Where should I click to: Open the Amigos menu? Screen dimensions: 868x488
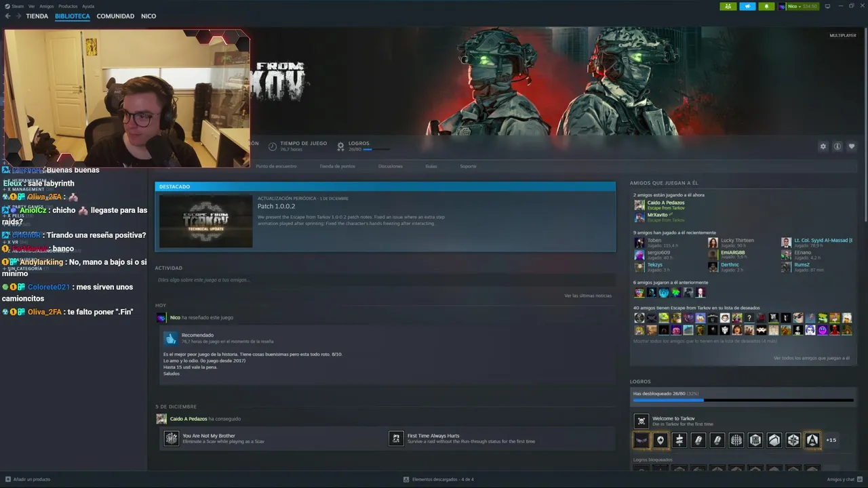47,6
